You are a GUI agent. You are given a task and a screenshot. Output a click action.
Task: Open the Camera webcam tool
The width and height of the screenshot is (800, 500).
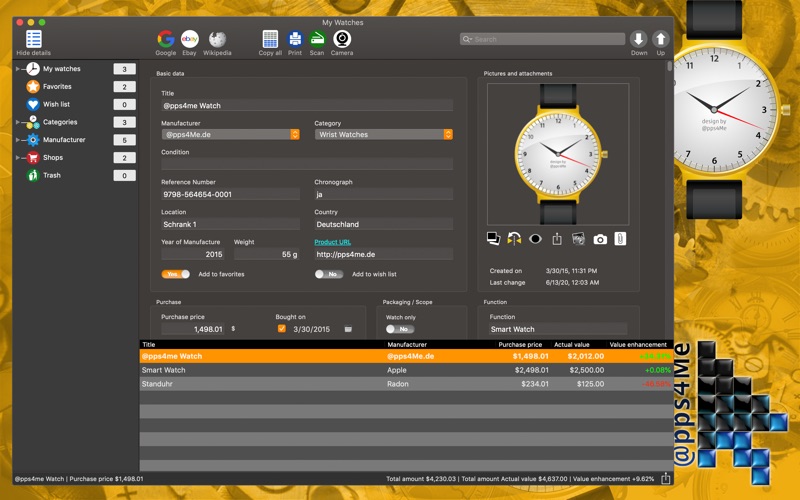pos(342,39)
